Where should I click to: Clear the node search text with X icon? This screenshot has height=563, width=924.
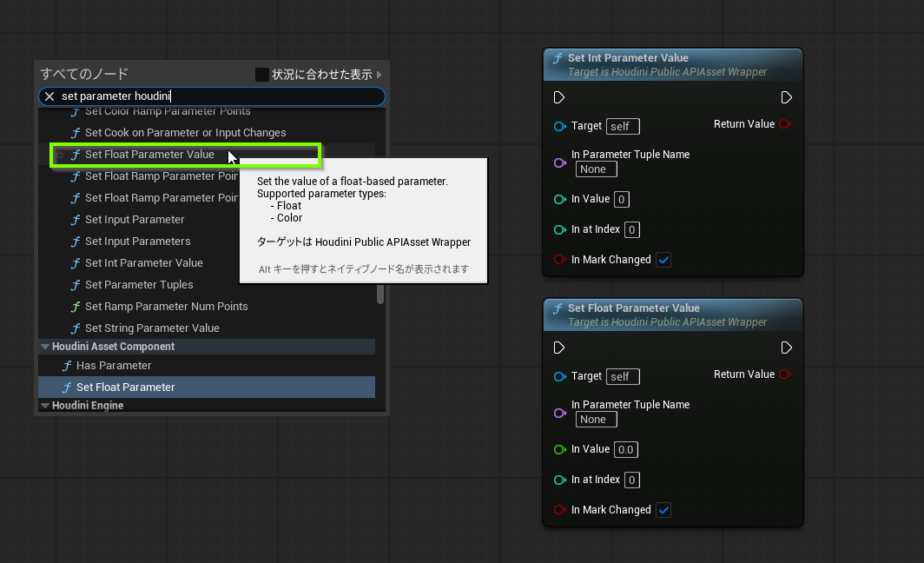coord(49,96)
